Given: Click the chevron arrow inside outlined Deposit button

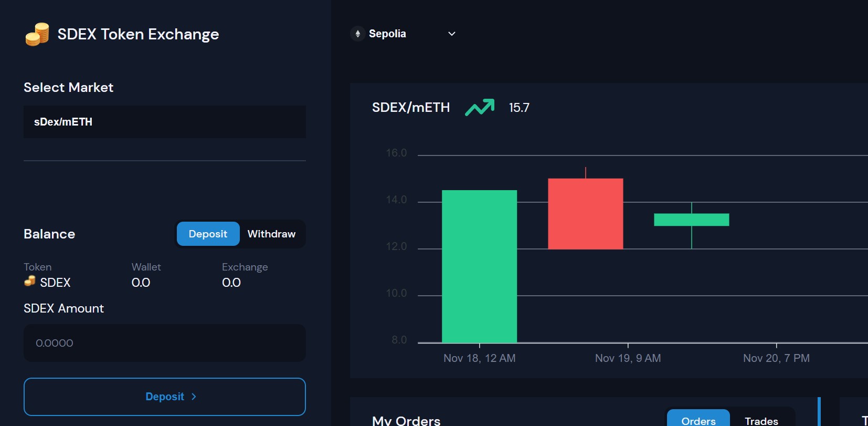Looking at the screenshot, I should click(x=194, y=397).
